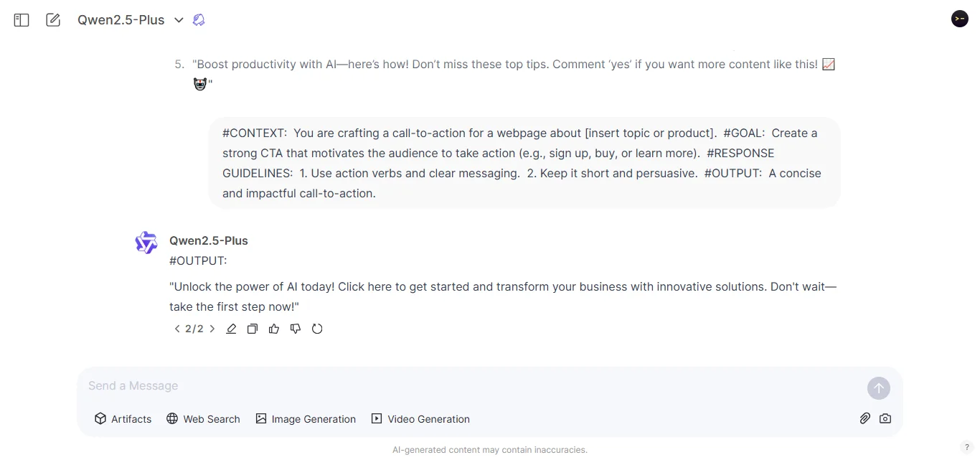Copy the AI response with the copy icon
The image size is (980, 460).
(x=253, y=328)
